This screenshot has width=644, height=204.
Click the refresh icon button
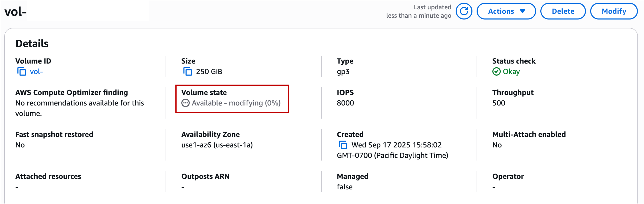(464, 11)
